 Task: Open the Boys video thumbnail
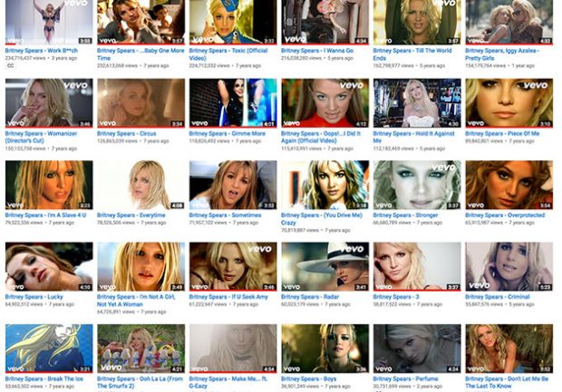(325, 349)
